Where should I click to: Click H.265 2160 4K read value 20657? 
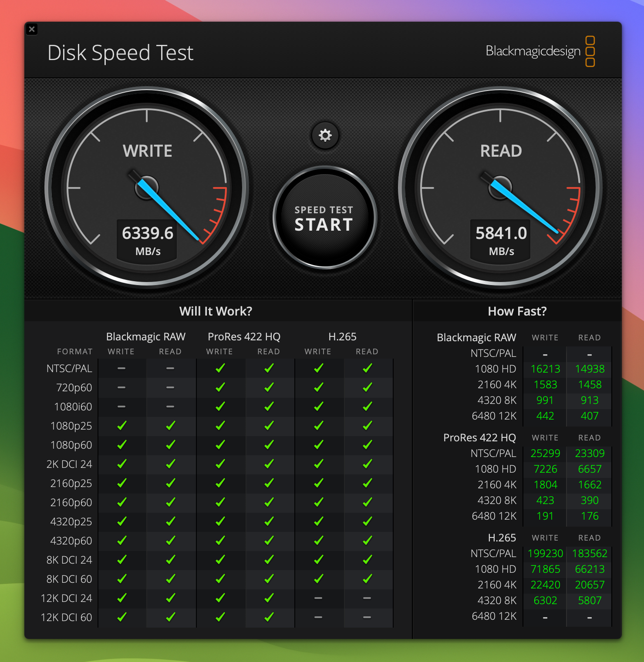[x=590, y=585]
